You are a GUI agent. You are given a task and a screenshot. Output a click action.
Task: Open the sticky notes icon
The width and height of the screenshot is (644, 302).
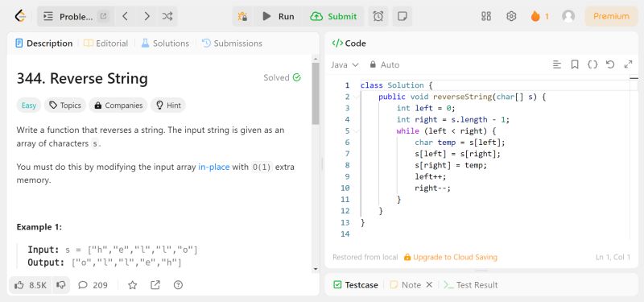coord(402,16)
